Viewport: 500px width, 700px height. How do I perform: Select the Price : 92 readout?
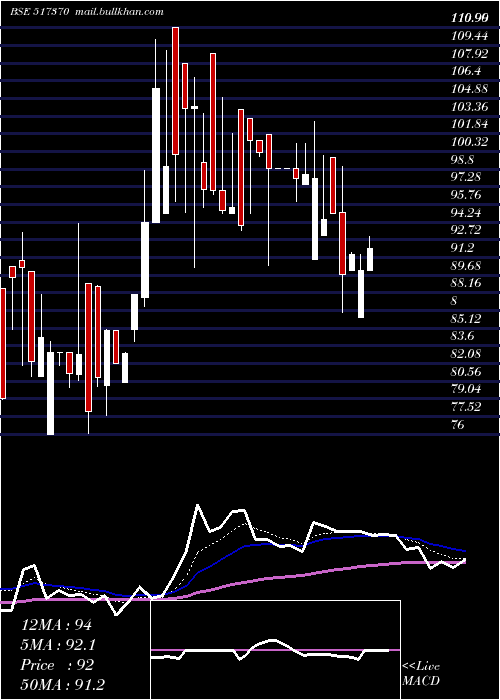click(x=57, y=665)
